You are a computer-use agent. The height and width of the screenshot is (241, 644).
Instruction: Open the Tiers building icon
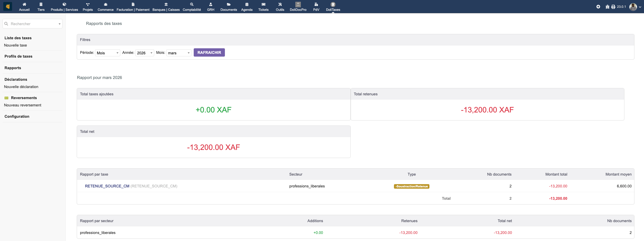pos(41,4)
